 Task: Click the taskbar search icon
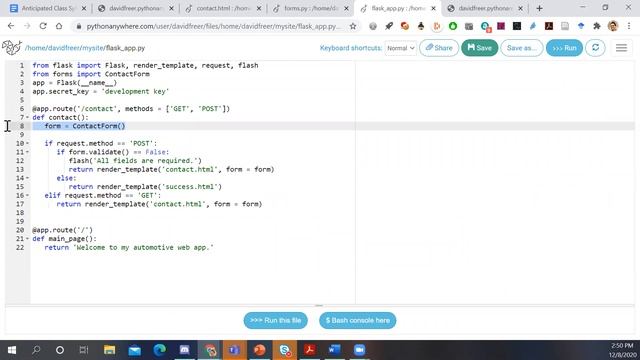[x=36, y=350]
